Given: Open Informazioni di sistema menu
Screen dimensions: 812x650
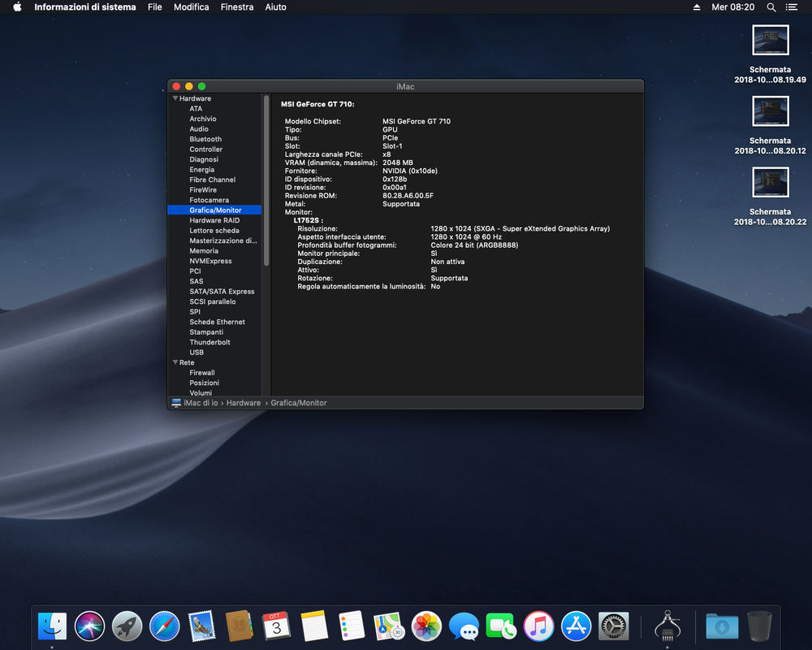Looking at the screenshot, I should pyautogui.click(x=85, y=7).
